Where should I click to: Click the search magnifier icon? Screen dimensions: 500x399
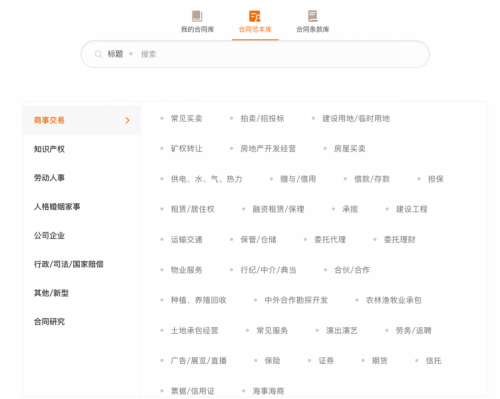click(98, 54)
